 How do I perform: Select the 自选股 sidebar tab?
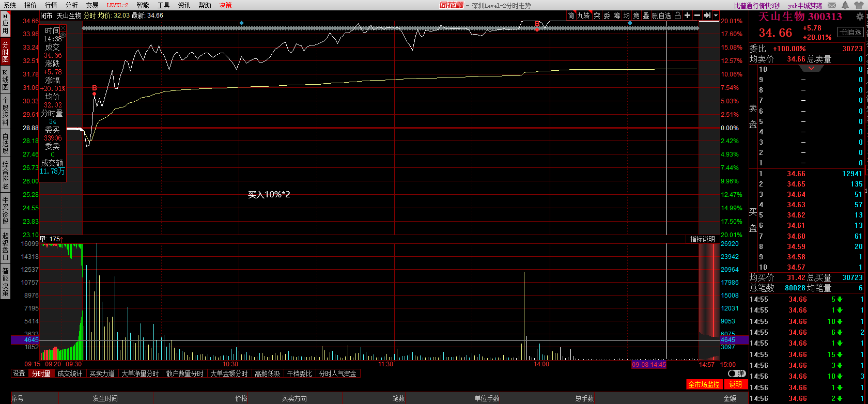[5, 143]
